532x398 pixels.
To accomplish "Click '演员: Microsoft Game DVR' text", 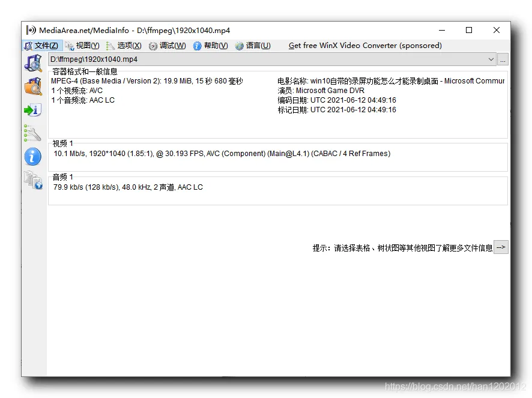I will pos(321,91).
